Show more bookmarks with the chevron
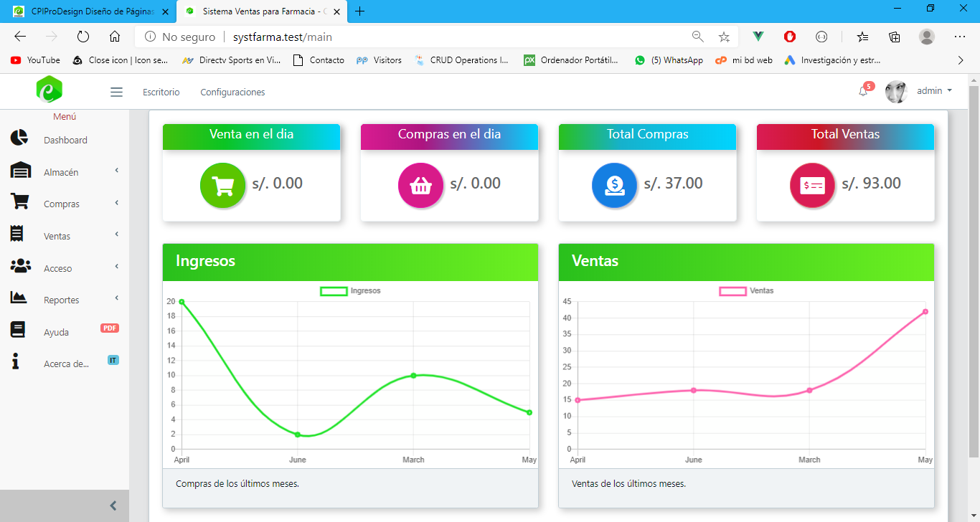Image resolution: width=980 pixels, height=522 pixels. click(x=961, y=60)
